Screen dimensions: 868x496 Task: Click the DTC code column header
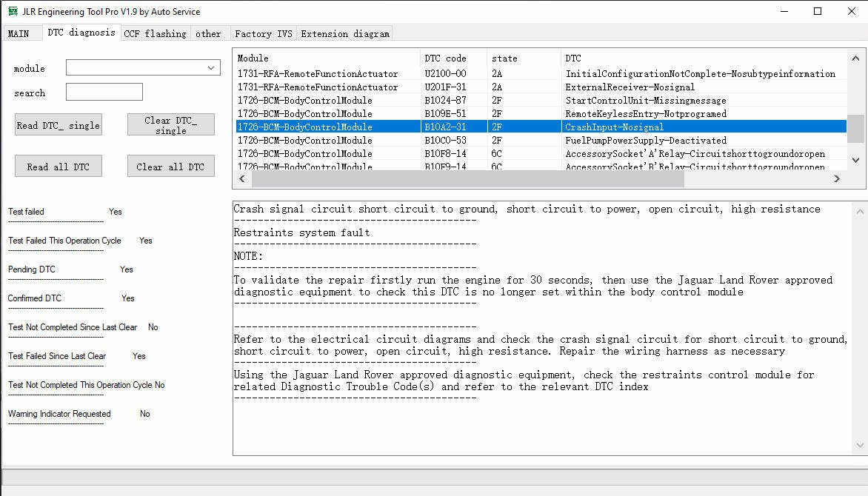[x=454, y=58]
